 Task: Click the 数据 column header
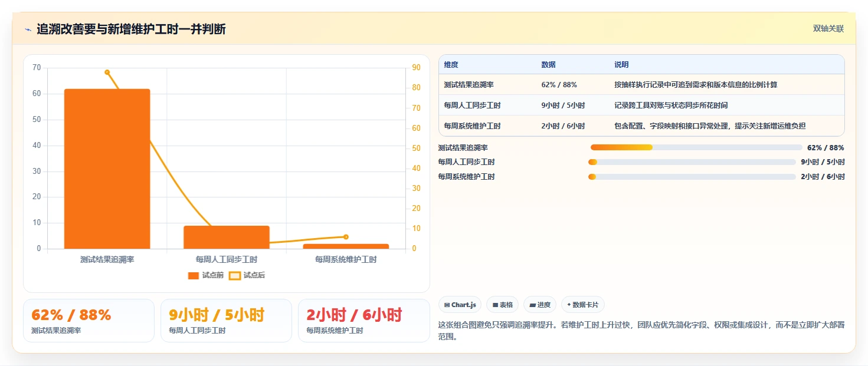(548, 64)
